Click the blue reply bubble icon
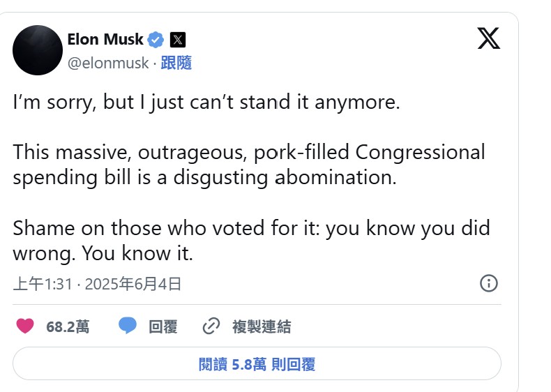551x392 pixels. pos(127,325)
